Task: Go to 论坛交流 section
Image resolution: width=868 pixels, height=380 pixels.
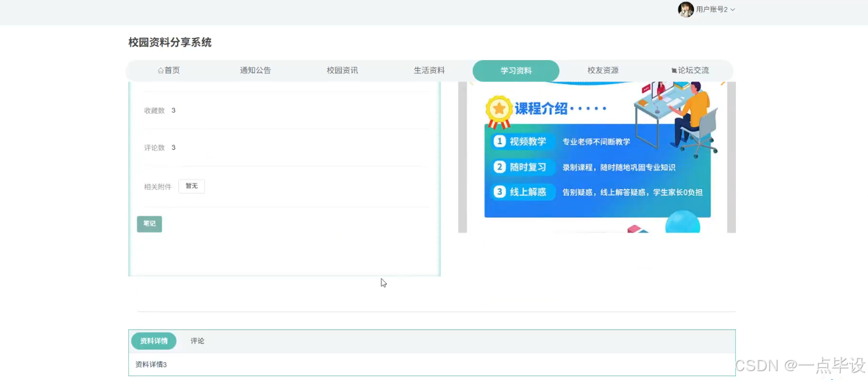Action: [x=690, y=71]
